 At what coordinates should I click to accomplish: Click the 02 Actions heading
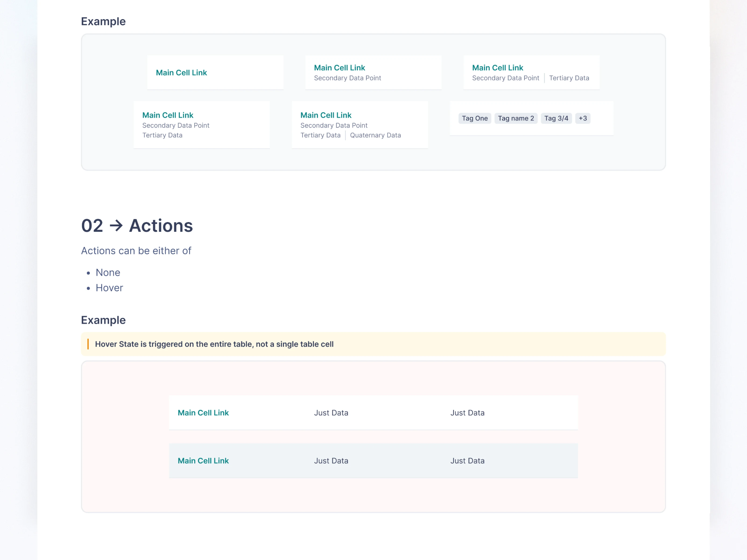(137, 225)
